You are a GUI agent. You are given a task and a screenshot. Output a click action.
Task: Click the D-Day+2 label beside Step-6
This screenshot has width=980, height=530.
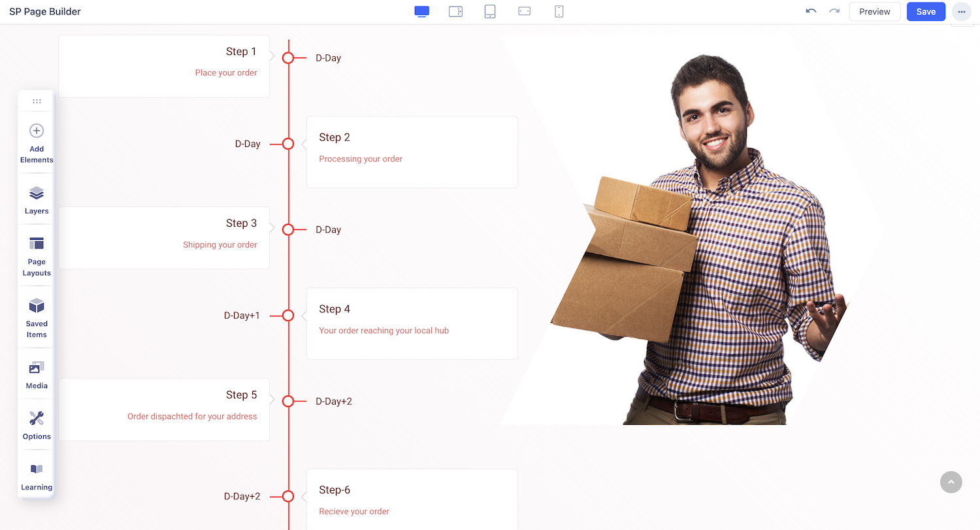242,497
